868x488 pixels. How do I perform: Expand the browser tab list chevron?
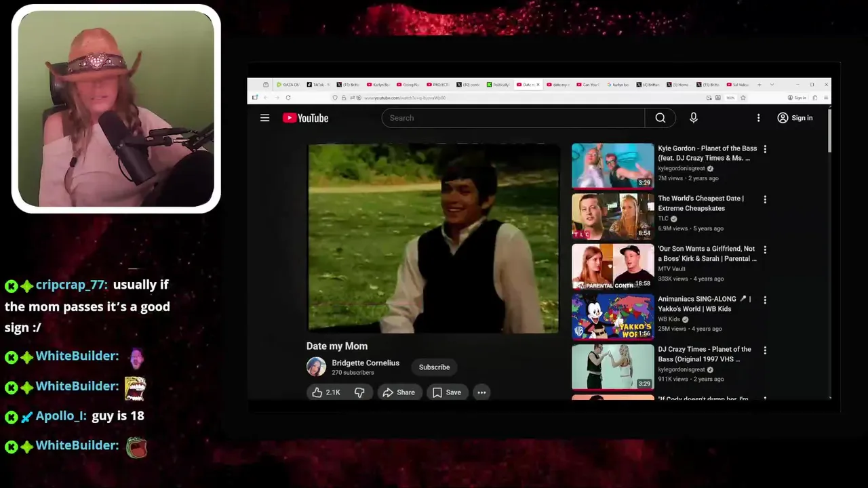pyautogui.click(x=772, y=85)
